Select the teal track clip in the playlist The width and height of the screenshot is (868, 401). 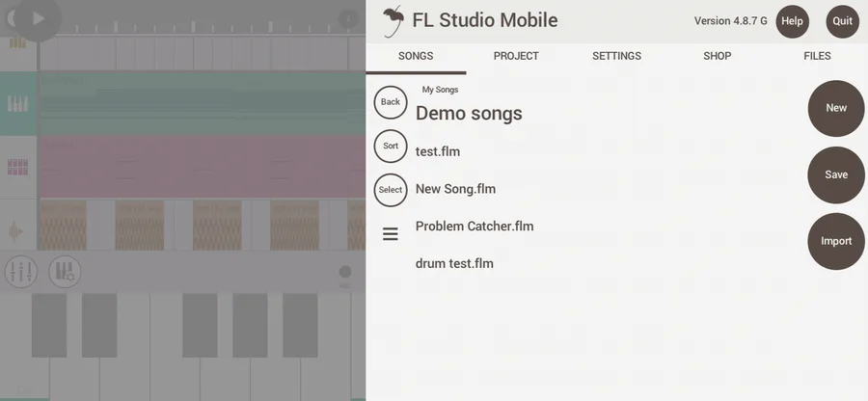203,104
